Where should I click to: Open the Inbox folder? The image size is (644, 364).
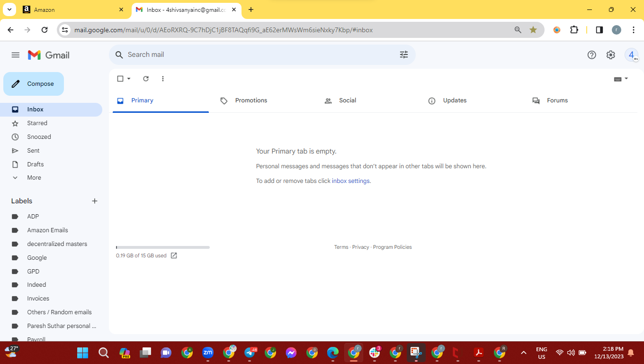(51, 109)
